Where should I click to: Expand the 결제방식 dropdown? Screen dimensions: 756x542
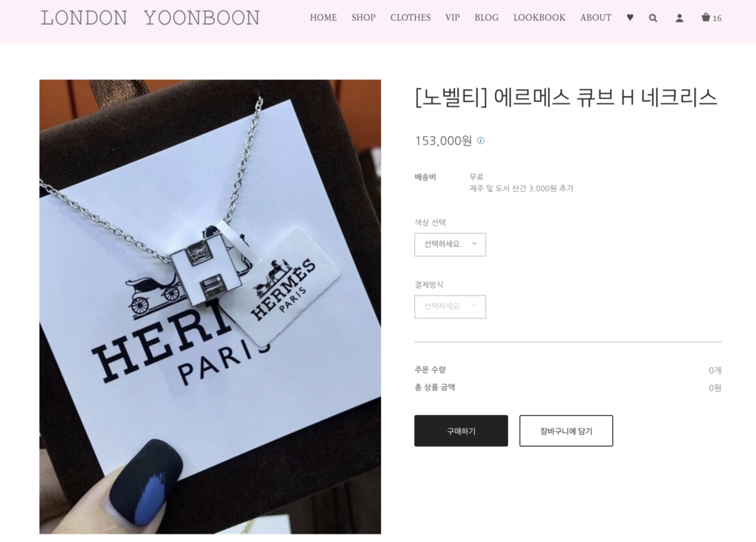tap(450, 307)
